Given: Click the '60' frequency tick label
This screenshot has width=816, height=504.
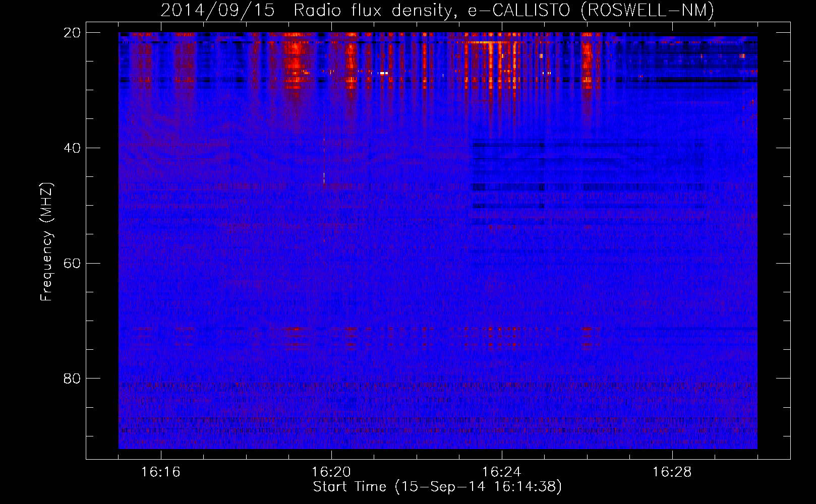Looking at the screenshot, I should coord(72,264).
